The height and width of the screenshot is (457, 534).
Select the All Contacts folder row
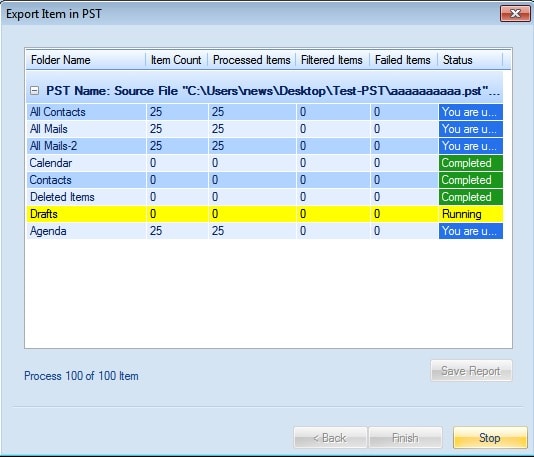click(265, 112)
